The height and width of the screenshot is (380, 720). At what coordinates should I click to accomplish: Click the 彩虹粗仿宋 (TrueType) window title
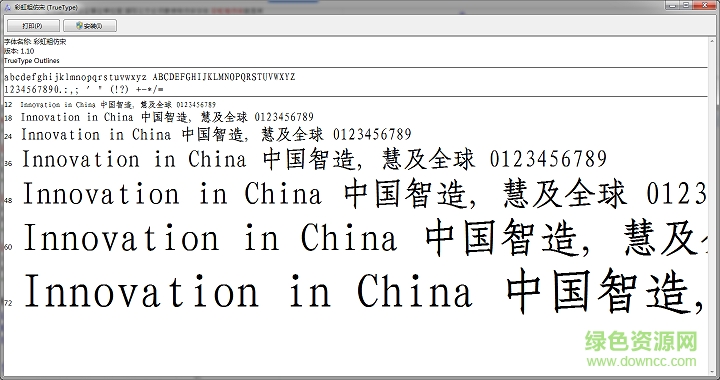click(x=46, y=8)
